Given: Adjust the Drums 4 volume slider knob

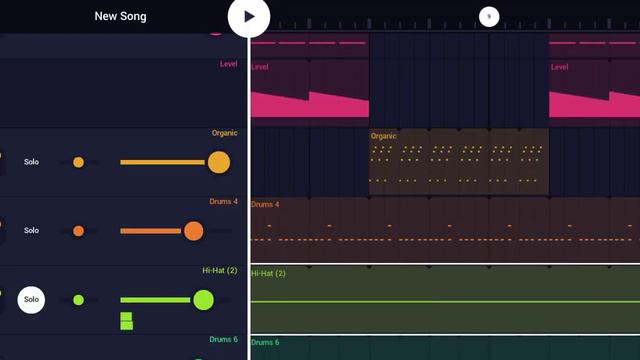Looking at the screenshot, I should coord(193,231).
